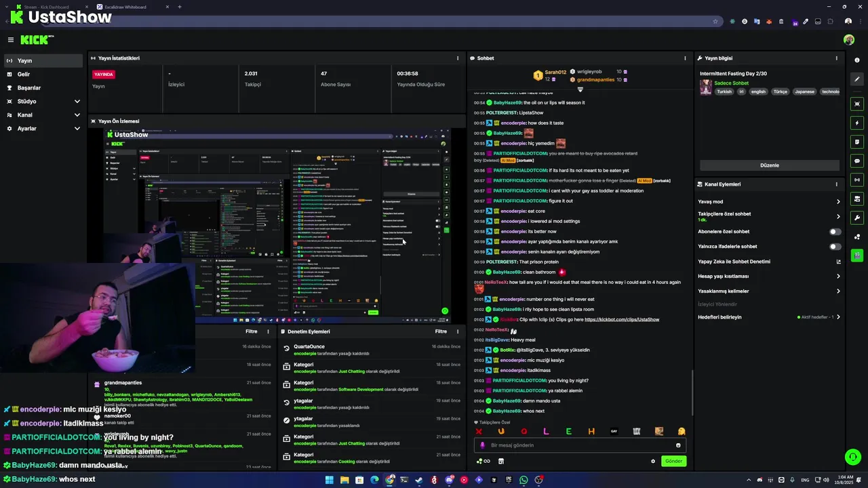Open WhatsApp from the taskbar

coord(524,480)
